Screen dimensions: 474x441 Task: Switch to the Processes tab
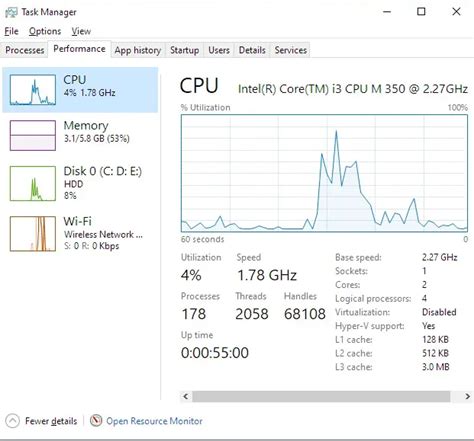(x=25, y=50)
